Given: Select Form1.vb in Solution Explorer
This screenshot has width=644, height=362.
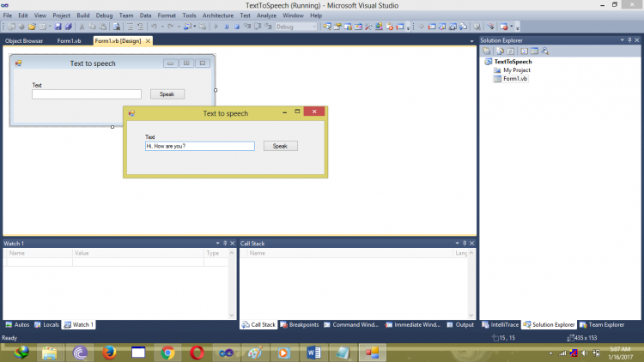Looking at the screenshot, I should [x=515, y=78].
